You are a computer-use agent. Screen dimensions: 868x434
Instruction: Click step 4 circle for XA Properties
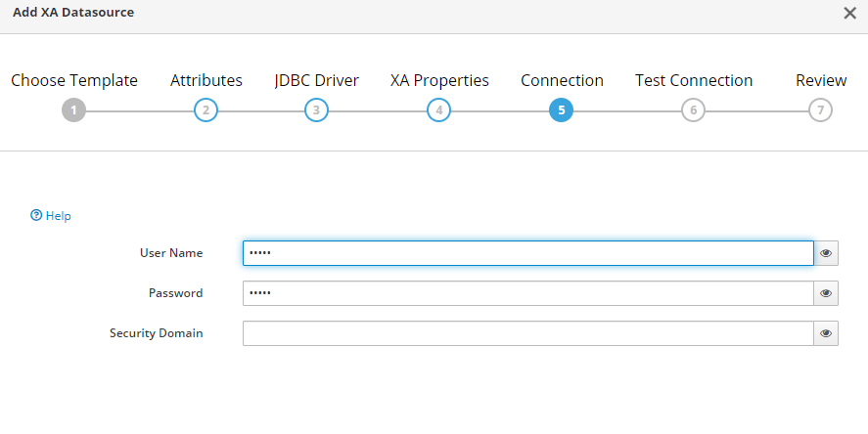(439, 110)
